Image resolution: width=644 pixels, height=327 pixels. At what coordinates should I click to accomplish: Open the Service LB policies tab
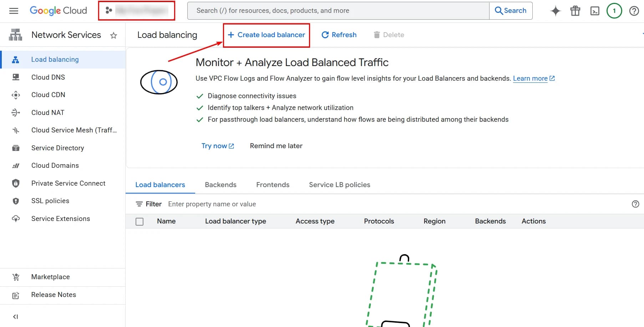[339, 185]
